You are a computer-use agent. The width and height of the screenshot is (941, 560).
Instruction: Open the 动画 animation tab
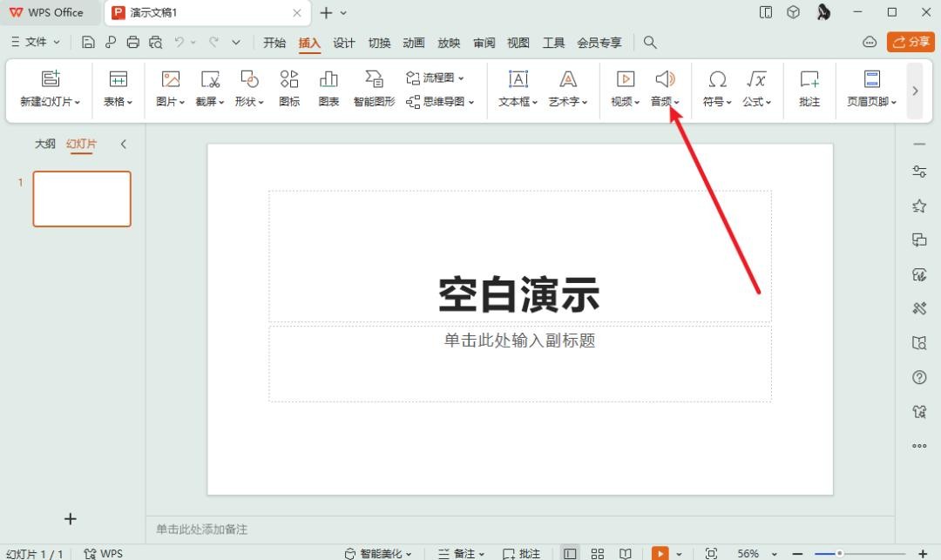(x=414, y=43)
